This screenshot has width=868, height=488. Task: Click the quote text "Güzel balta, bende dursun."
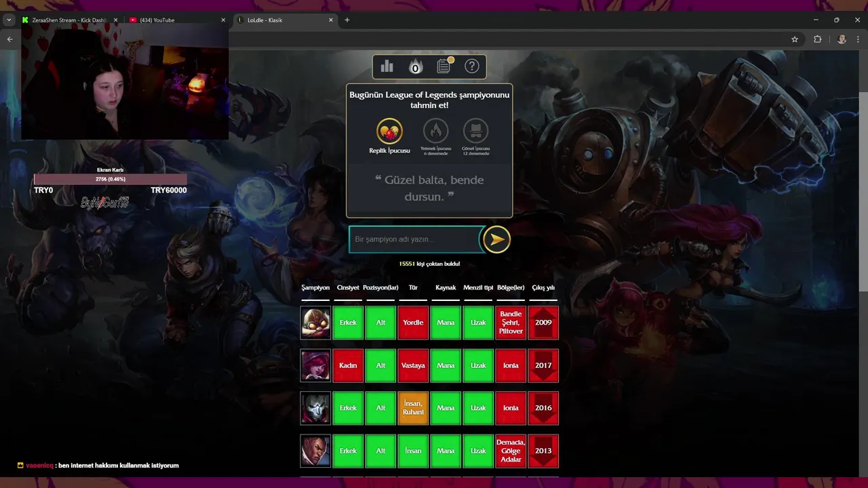point(429,188)
